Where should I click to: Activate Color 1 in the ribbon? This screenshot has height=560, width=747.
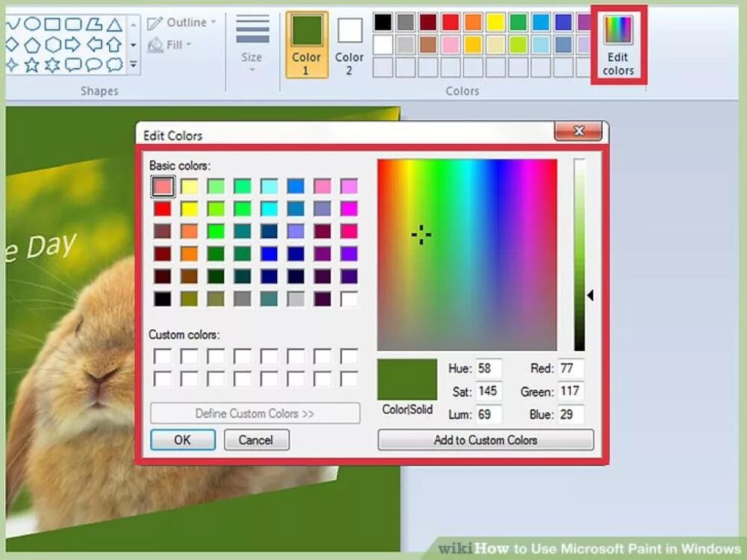click(306, 45)
